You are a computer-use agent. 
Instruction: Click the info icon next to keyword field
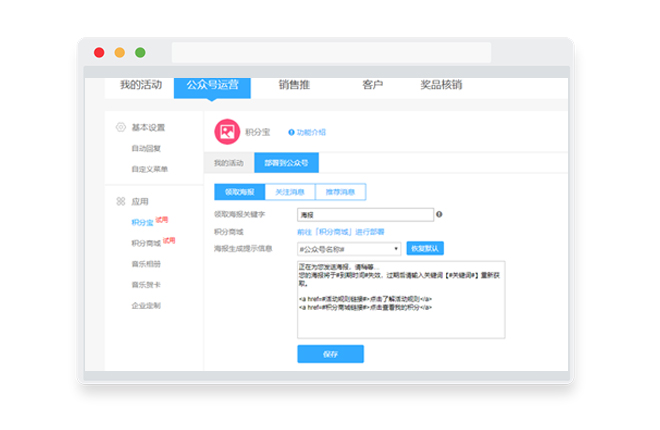439,214
